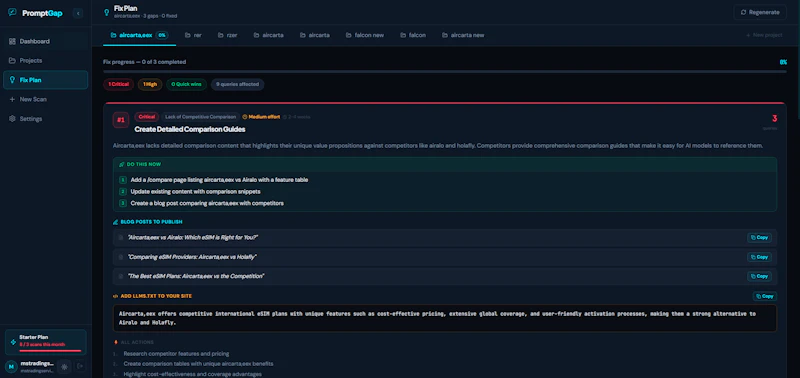This screenshot has width=800, height=378.
Task: Click the red 3 queries count
Action: click(774, 119)
